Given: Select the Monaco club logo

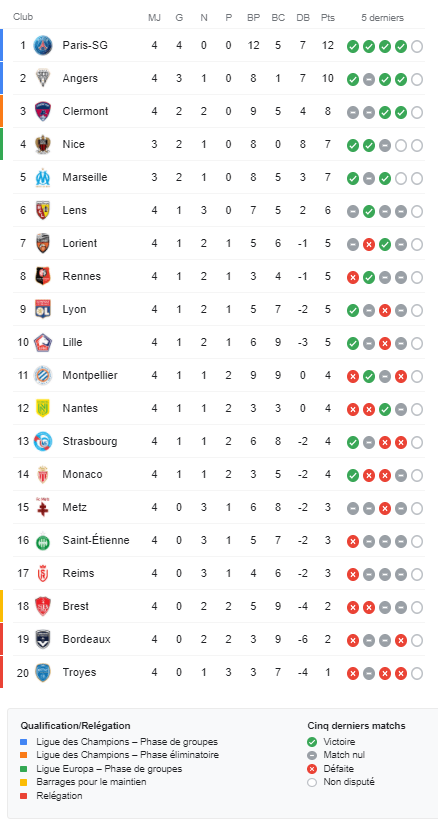Looking at the screenshot, I should pos(43,474).
